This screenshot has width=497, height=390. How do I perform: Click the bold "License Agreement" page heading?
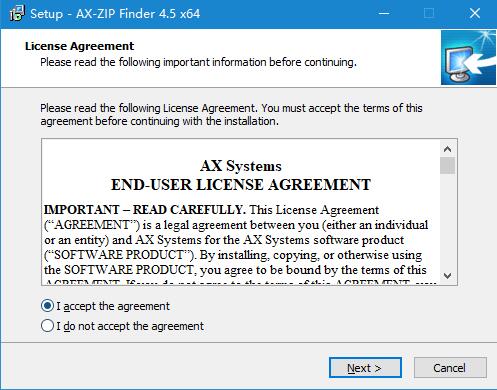79,46
